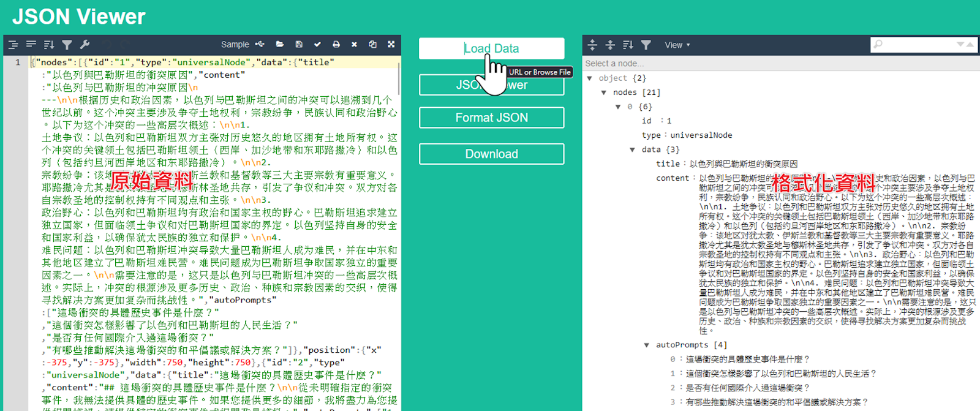This screenshot has width=980, height=411.
Task: Copy editor contents with the copy icon
Action: pyautogui.click(x=372, y=44)
